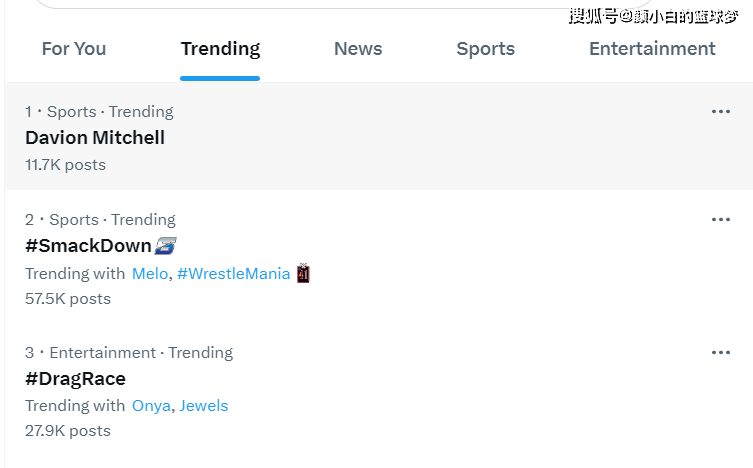Switch to the For You tab
This screenshot has width=753, height=468.
(74, 49)
